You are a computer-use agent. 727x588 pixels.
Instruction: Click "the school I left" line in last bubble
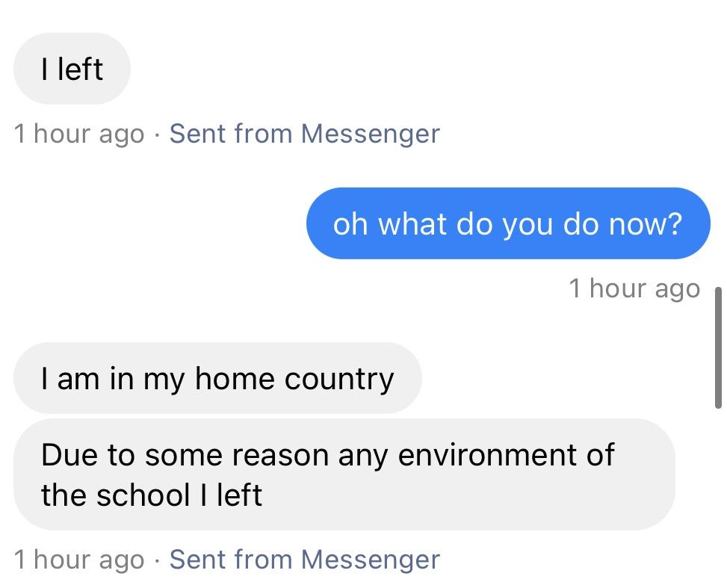pos(152,495)
